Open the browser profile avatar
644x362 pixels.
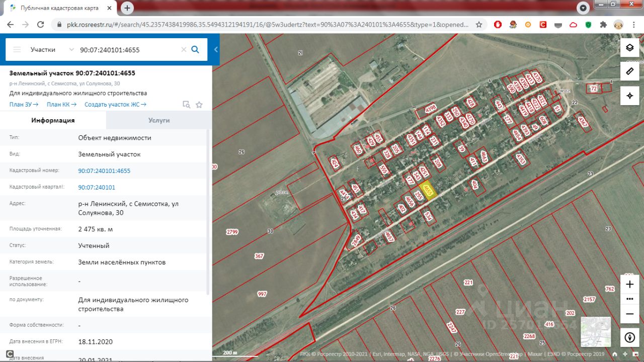pos(618,24)
